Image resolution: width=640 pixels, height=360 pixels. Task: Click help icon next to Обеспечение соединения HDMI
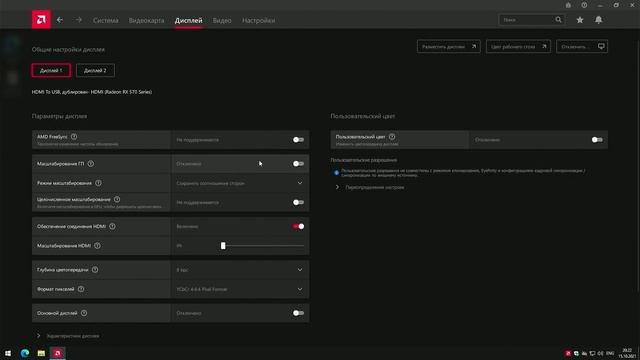click(112, 226)
